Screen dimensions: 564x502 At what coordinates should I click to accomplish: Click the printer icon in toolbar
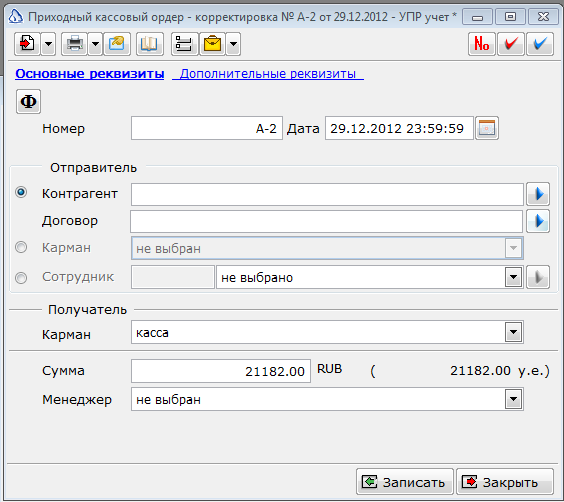click(74, 44)
